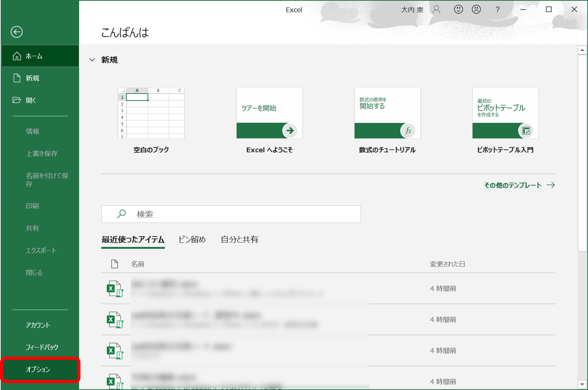This screenshot has height=390, width=588.
Task: Switch to ピン留め tab
Action: (x=192, y=240)
